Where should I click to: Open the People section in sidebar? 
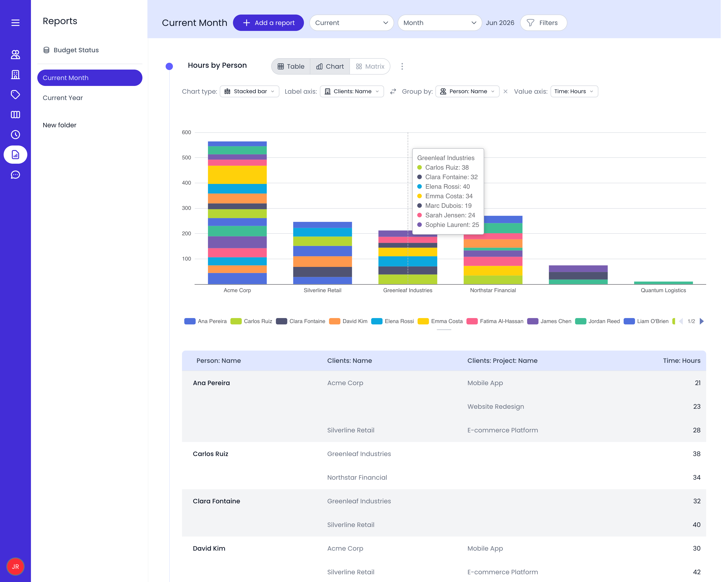point(15,54)
